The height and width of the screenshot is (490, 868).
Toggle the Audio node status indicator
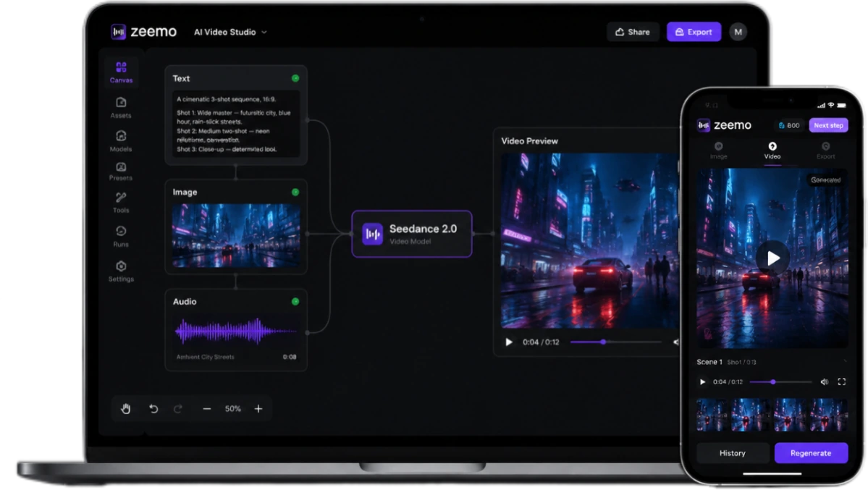tap(295, 302)
